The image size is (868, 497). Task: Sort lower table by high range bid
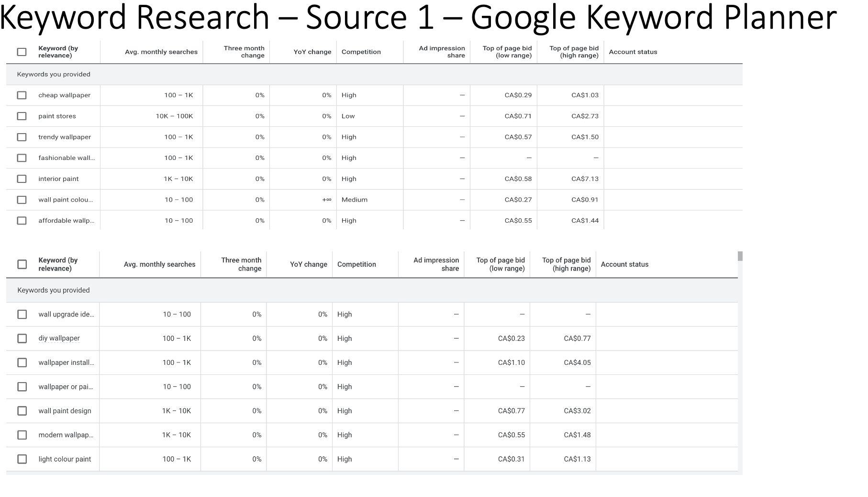click(x=567, y=264)
